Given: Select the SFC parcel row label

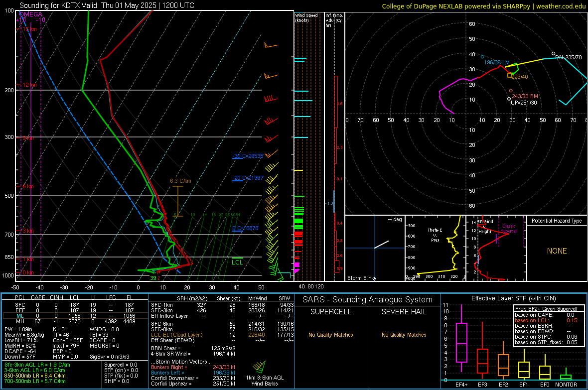Looking at the screenshot, I should (x=20, y=305).
